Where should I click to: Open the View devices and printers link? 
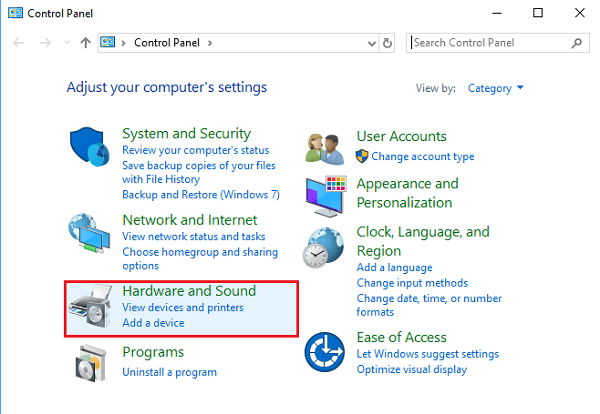182,307
